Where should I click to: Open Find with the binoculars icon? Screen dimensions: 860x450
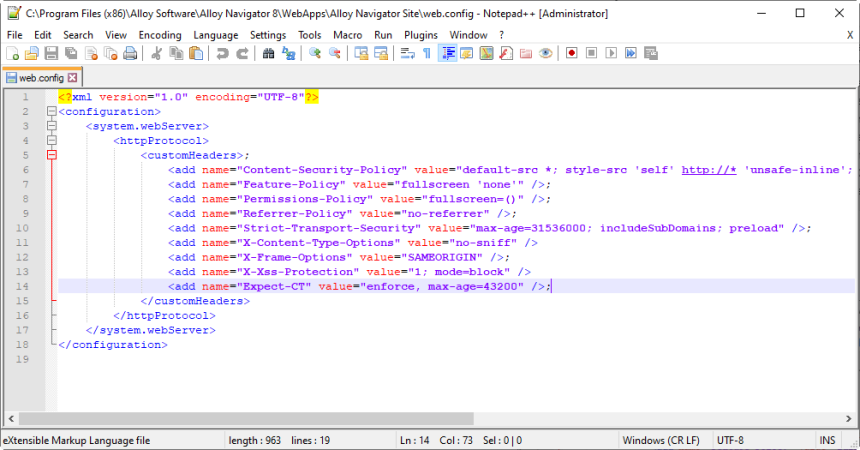click(270, 54)
